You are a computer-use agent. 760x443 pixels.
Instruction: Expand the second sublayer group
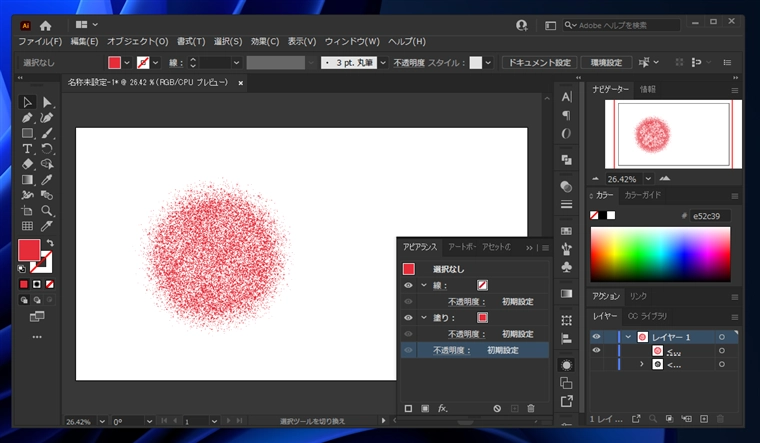coord(642,364)
